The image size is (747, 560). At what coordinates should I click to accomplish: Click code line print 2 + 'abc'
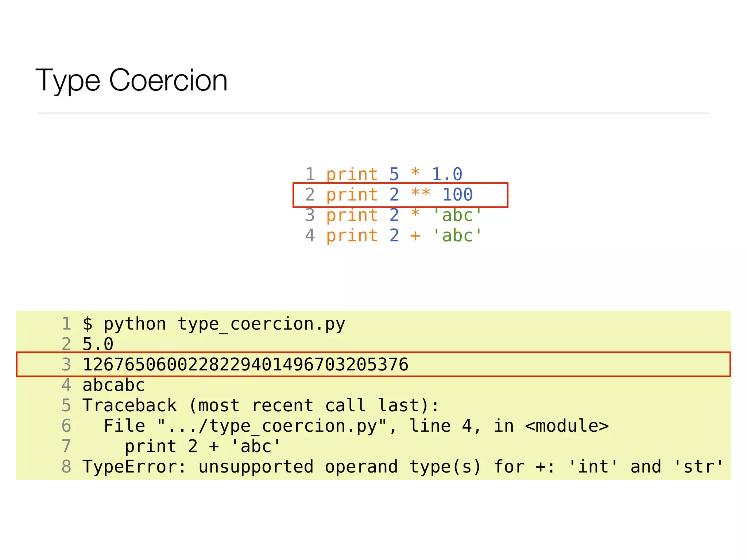point(404,236)
